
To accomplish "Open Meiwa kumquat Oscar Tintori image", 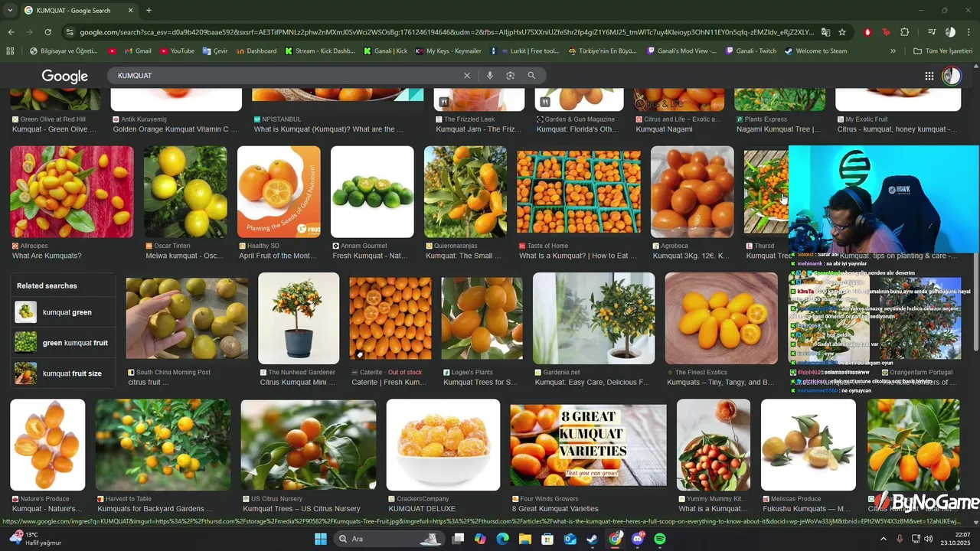I will (185, 192).
